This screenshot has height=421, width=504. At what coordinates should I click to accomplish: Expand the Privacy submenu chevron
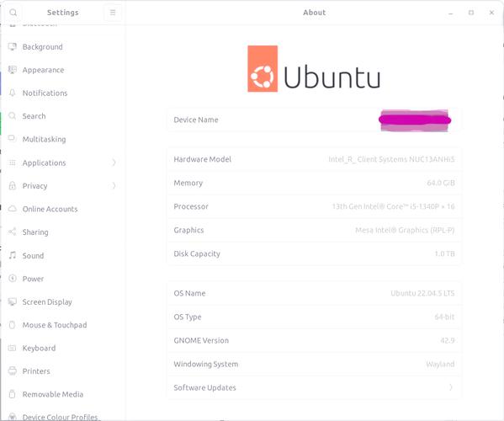click(x=114, y=185)
